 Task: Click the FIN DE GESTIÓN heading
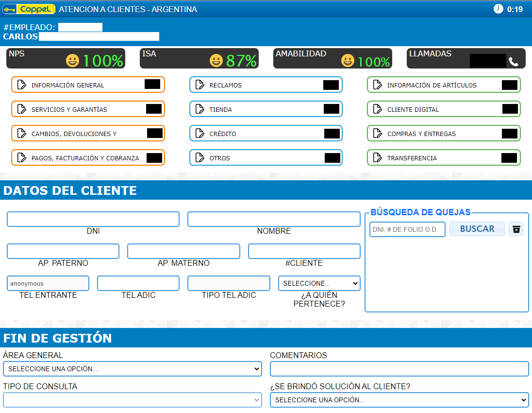pyautogui.click(x=57, y=338)
